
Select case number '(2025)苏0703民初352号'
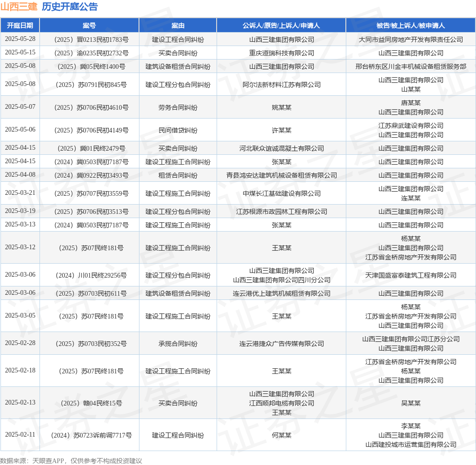pyautogui.click(x=92, y=344)
